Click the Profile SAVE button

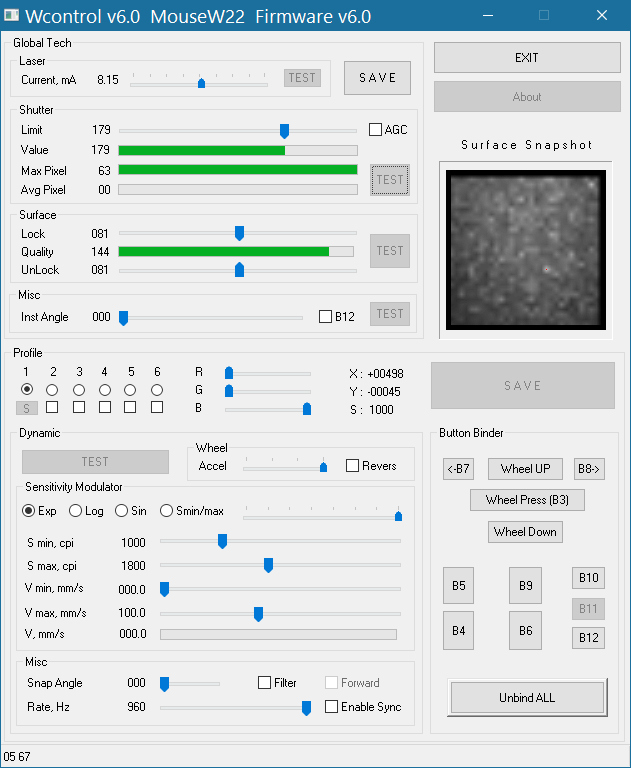click(x=523, y=385)
